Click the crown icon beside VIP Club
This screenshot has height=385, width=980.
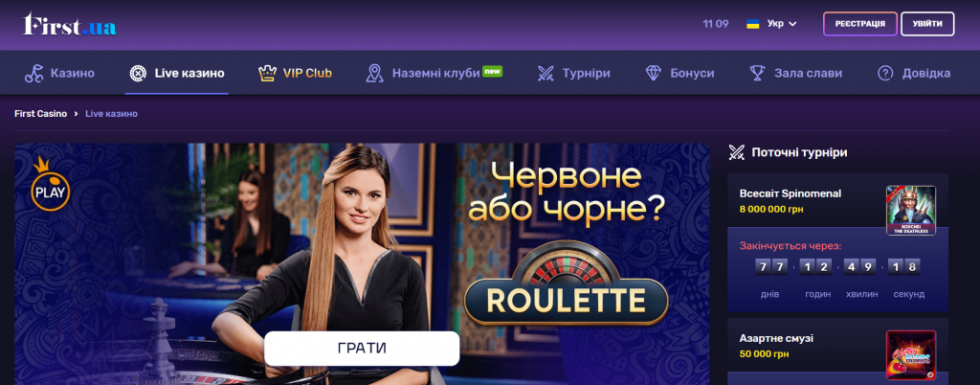(x=267, y=73)
